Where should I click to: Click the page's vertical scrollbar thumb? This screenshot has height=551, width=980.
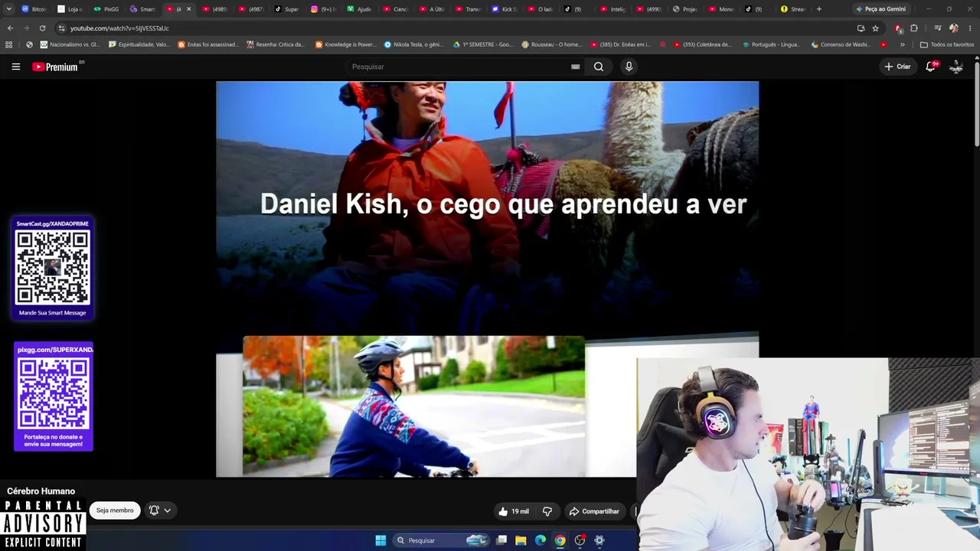pyautogui.click(x=976, y=103)
